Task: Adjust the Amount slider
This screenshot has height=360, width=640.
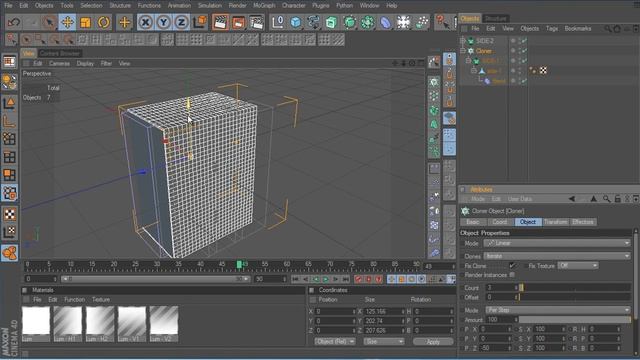Action: 575,320
